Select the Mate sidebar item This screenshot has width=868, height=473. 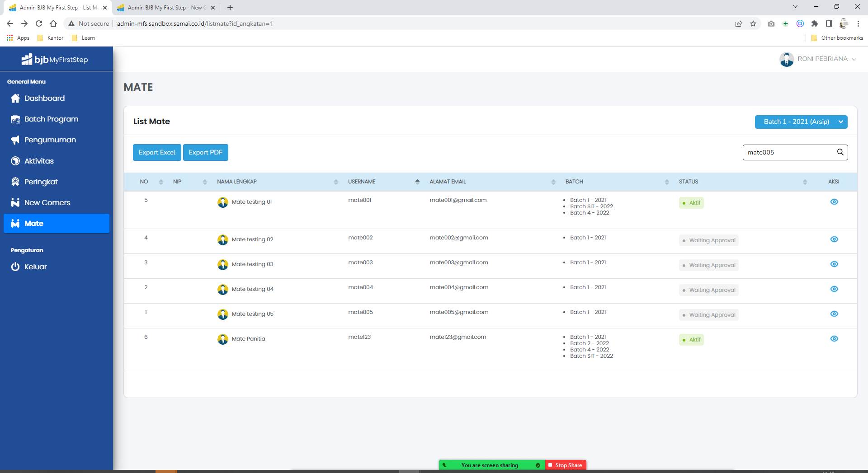(x=57, y=223)
